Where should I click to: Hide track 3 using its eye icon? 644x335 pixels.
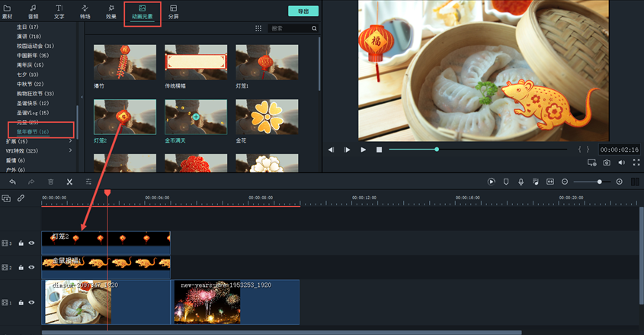[x=31, y=243]
